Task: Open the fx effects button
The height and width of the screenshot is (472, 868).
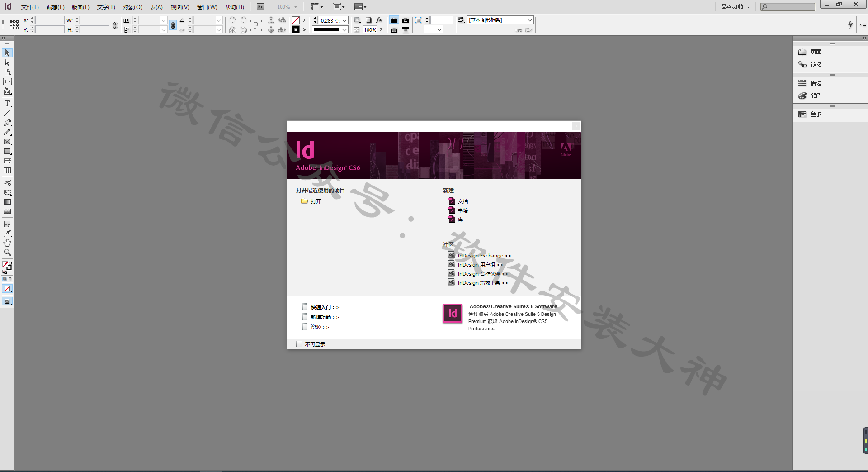Action: pyautogui.click(x=380, y=20)
